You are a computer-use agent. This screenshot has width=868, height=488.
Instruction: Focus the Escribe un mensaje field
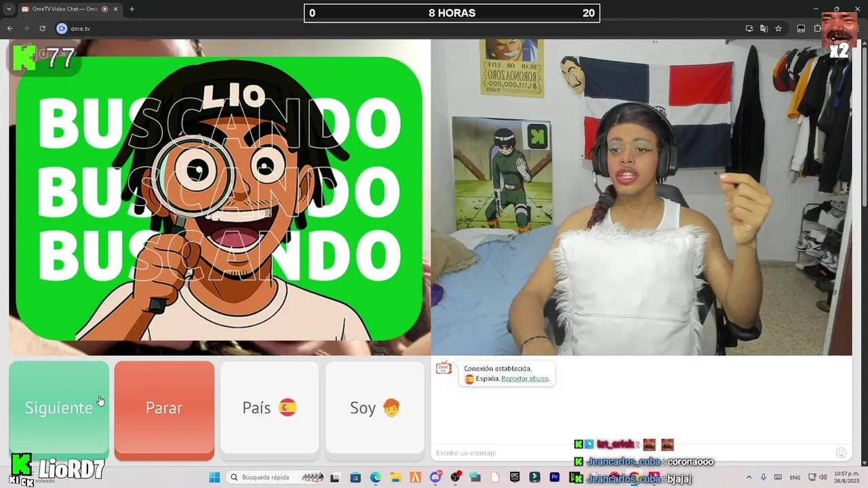(631, 453)
